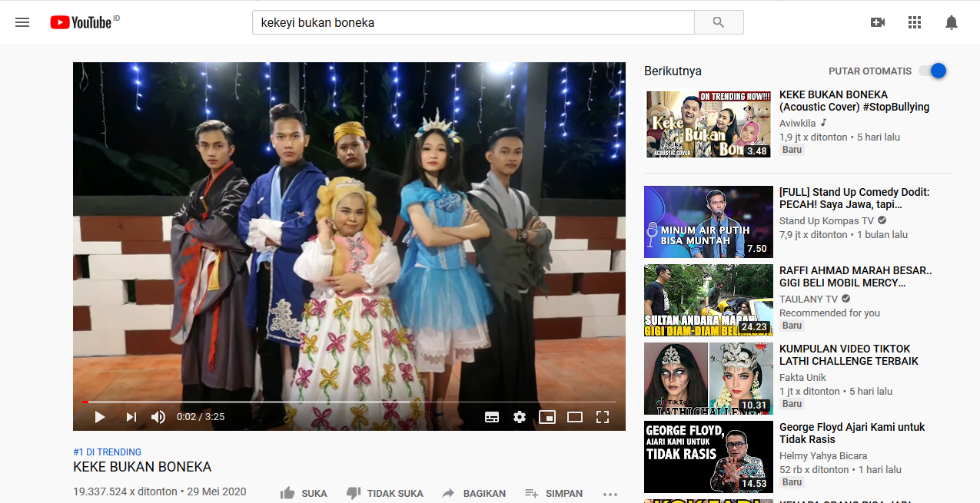
Task: Like the video with SUKA
Action: [304, 493]
